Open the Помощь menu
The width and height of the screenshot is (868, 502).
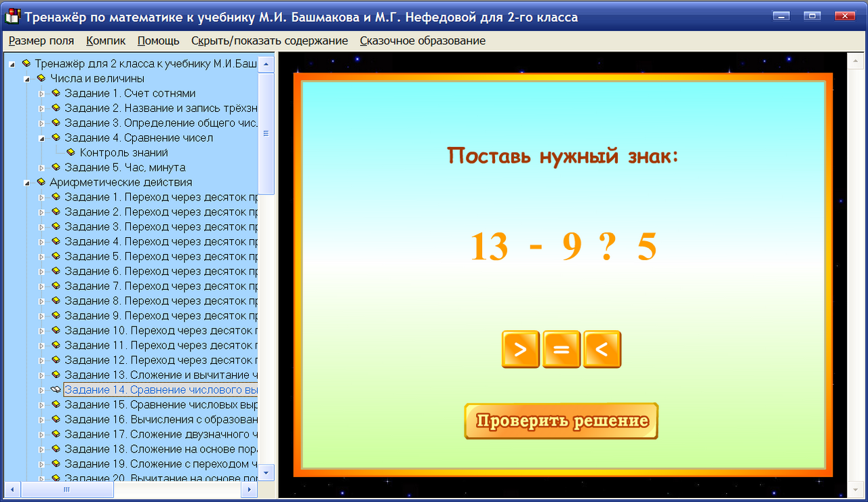[x=158, y=41]
